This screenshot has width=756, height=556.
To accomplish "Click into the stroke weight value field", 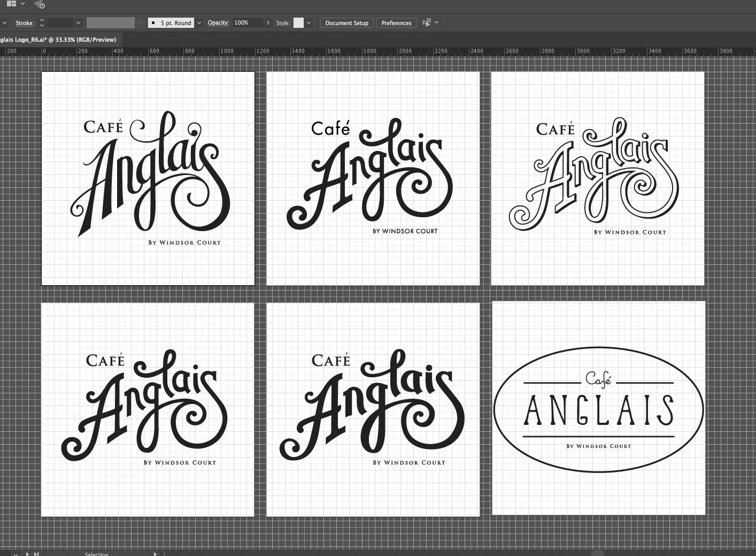I will [60, 23].
